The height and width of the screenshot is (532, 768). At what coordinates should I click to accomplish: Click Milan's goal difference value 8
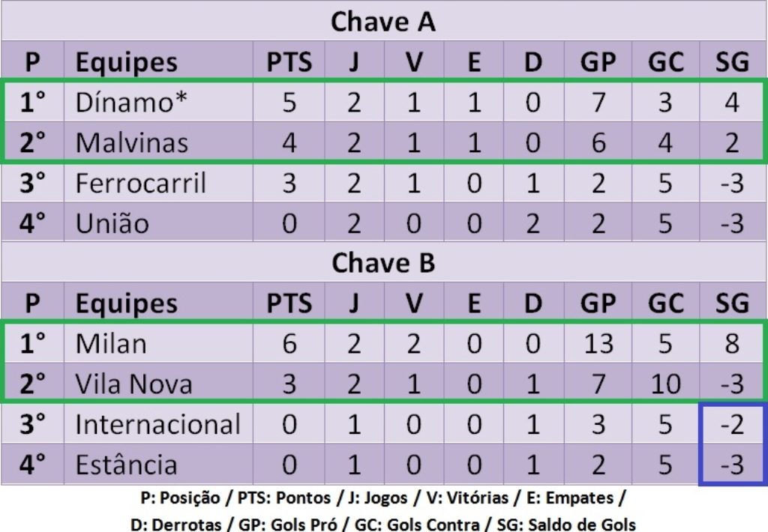(x=732, y=344)
